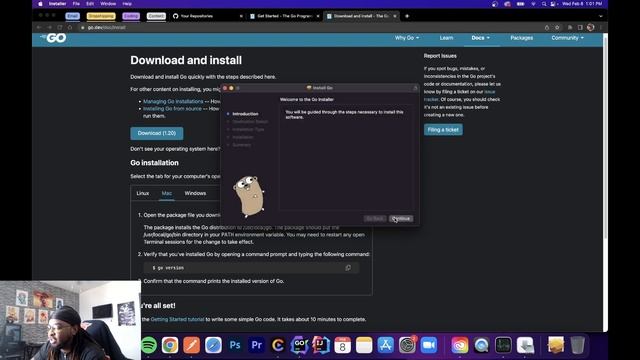
Task: Open QuickTime Player from the dock
Action: (x=482, y=345)
